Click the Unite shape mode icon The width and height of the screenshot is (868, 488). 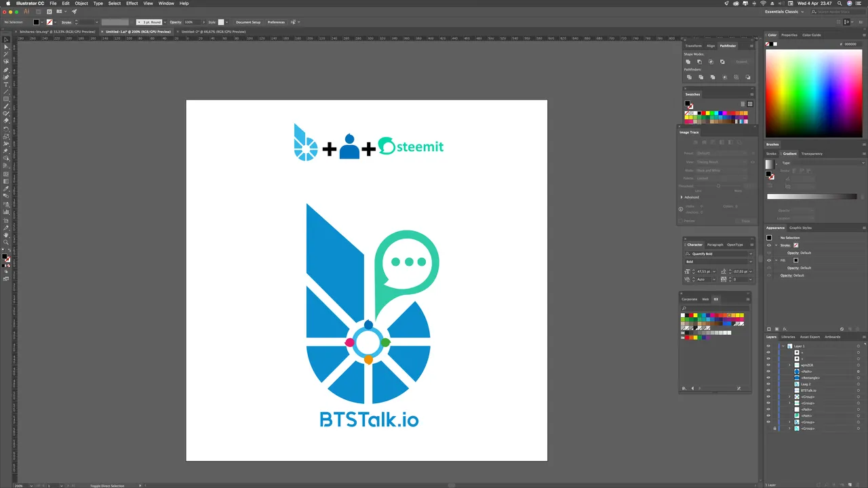tap(688, 62)
